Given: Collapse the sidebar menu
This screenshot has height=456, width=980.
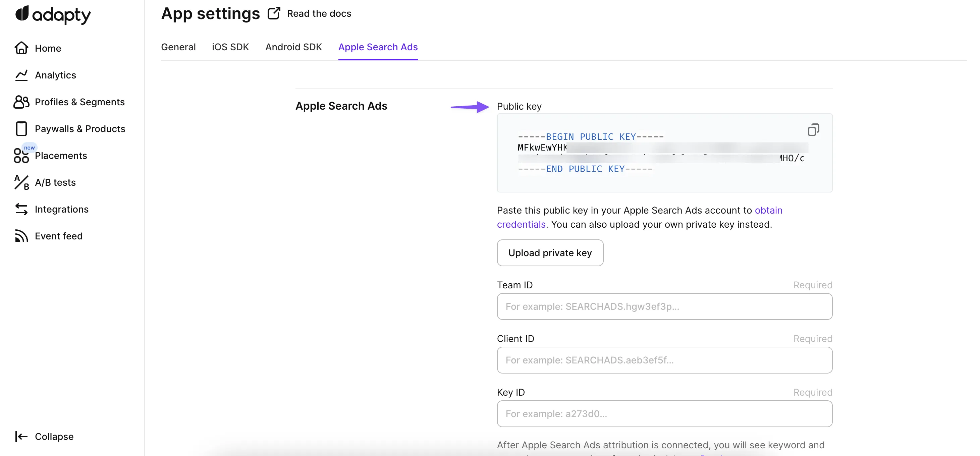Looking at the screenshot, I should click(x=44, y=436).
